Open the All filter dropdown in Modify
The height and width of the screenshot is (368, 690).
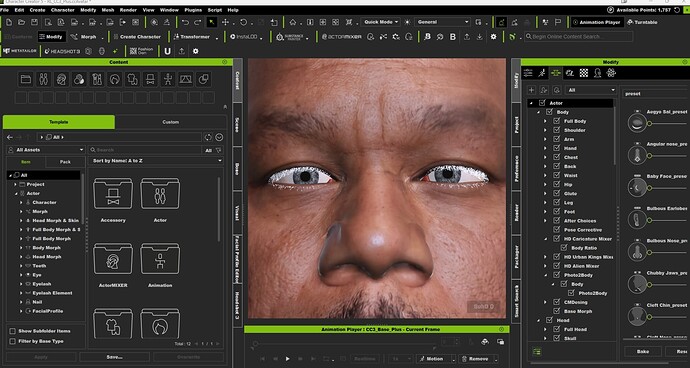(x=591, y=90)
